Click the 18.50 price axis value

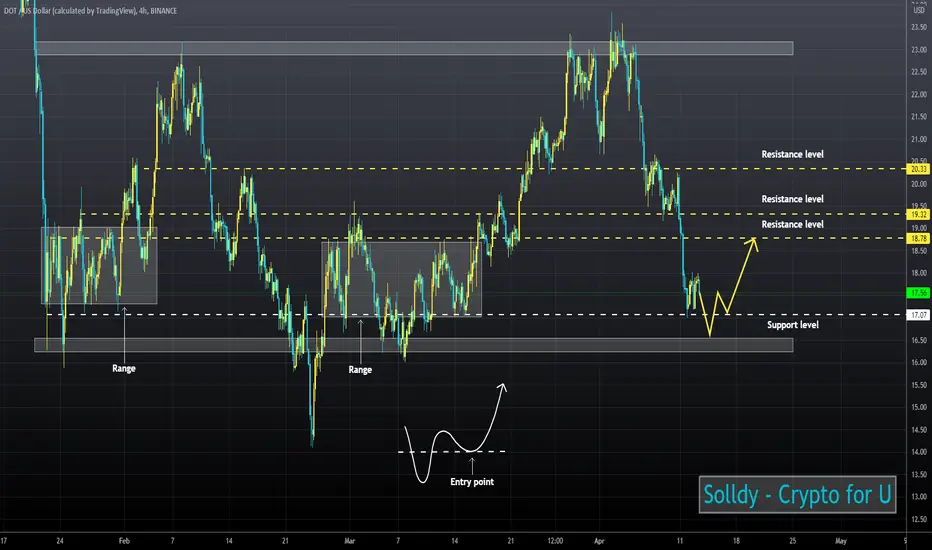(x=918, y=251)
